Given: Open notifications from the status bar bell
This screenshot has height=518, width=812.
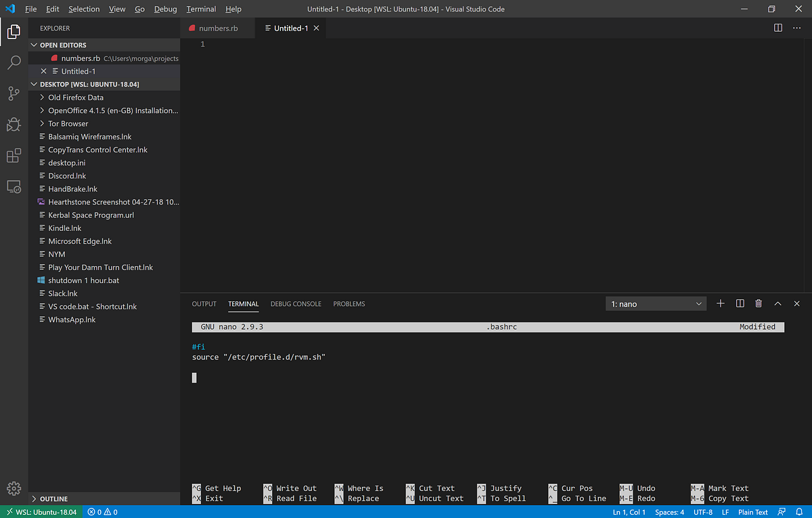Looking at the screenshot, I should click(800, 512).
